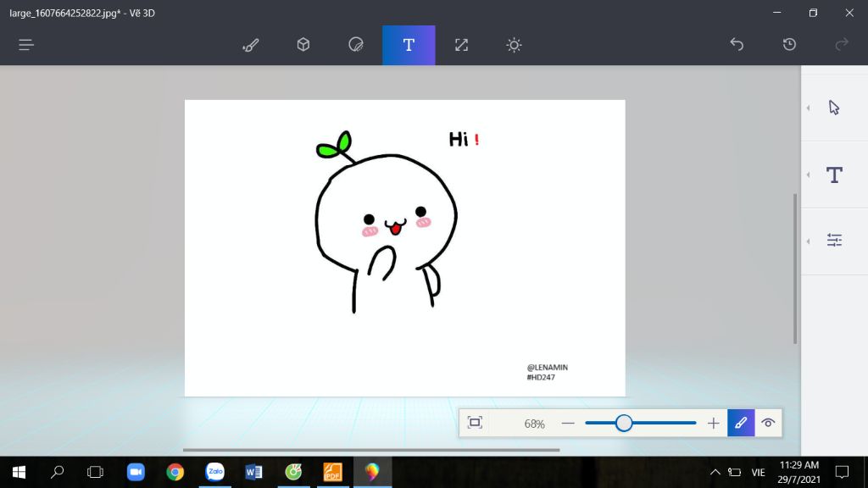The height and width of the screenshot is (488, 868).
Task: Open the Effects sun tool
Action: click(x=514, y=45)
